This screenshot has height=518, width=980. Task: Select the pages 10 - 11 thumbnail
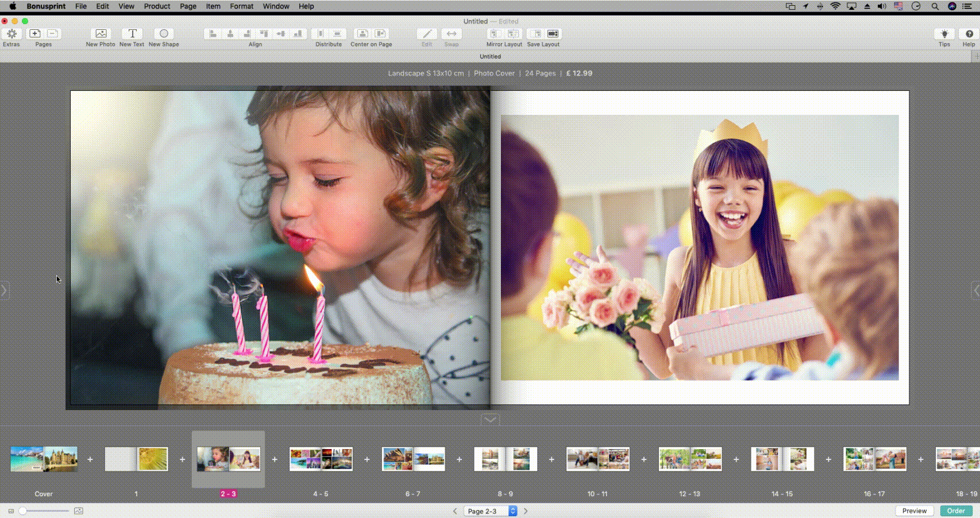point(597,459)
